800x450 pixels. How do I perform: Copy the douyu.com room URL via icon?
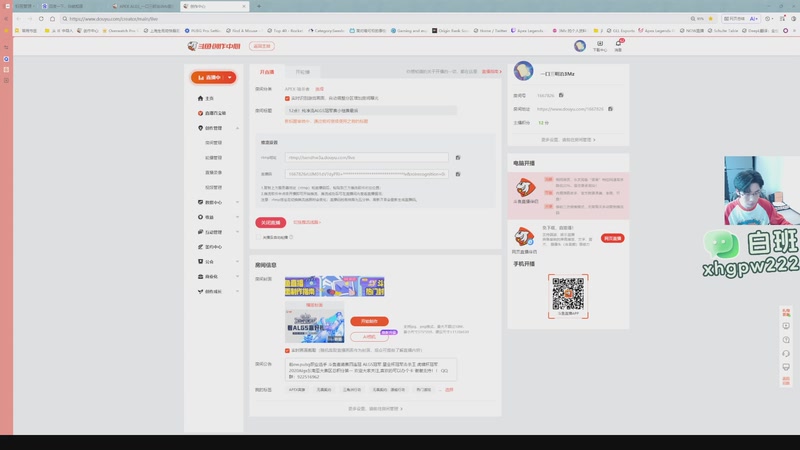click(x=610, y=109)
